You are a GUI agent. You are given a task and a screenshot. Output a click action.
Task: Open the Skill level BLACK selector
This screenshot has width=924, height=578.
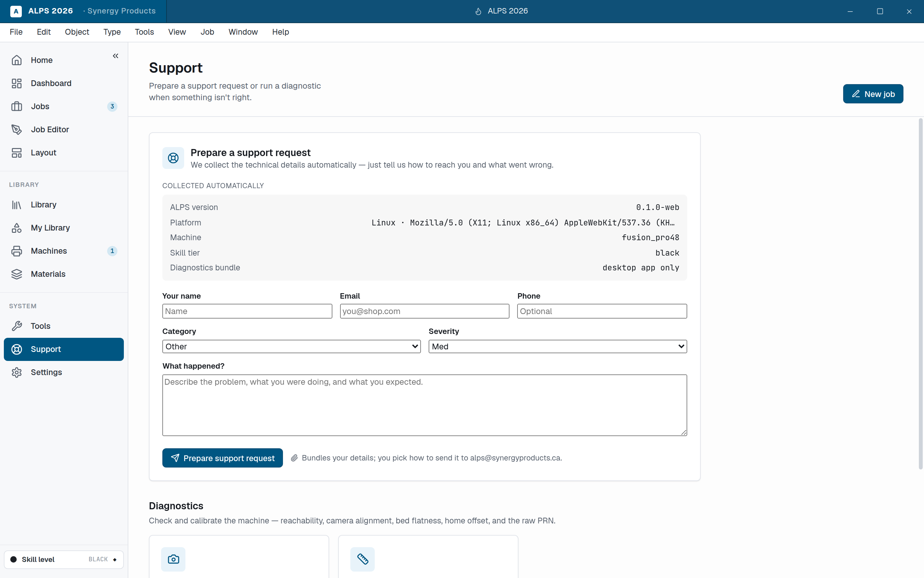point(64,559)
